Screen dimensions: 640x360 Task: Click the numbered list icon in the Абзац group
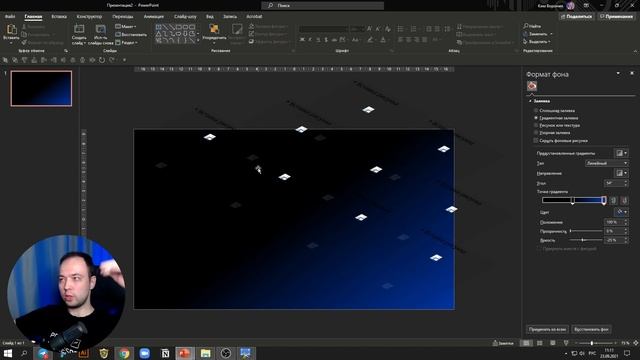point(414,29)
